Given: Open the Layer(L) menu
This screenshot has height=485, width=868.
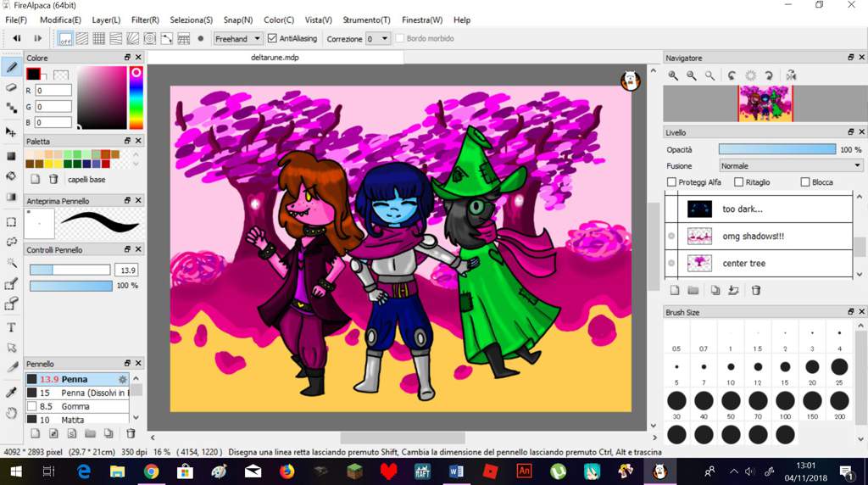Looking at the screenshot, I should pyautogui.click(x=106, y=20).
